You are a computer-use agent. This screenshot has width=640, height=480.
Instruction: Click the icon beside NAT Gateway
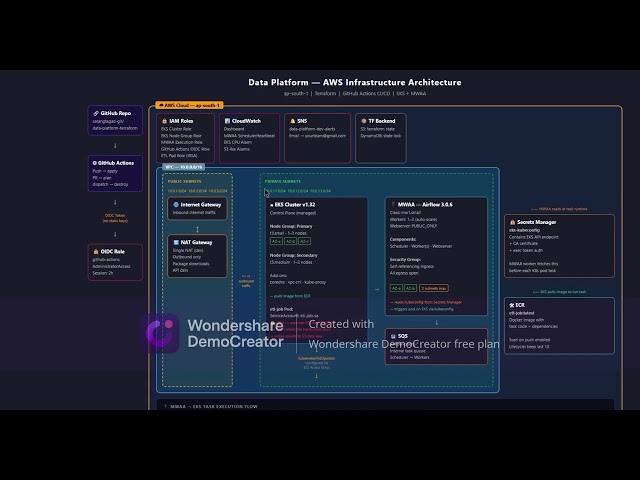176,242
